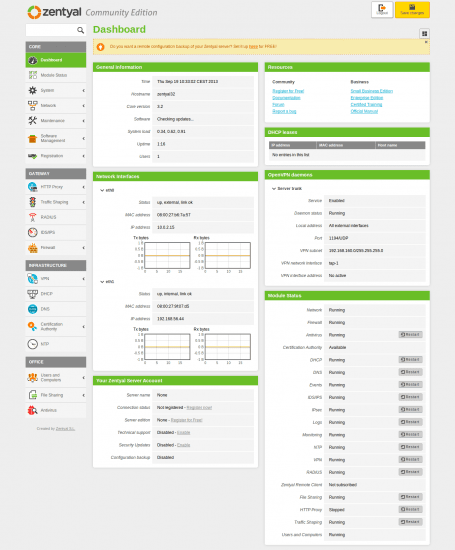Click the IP address column header
This screenshot has width=455, height=550.
point(293,145)
